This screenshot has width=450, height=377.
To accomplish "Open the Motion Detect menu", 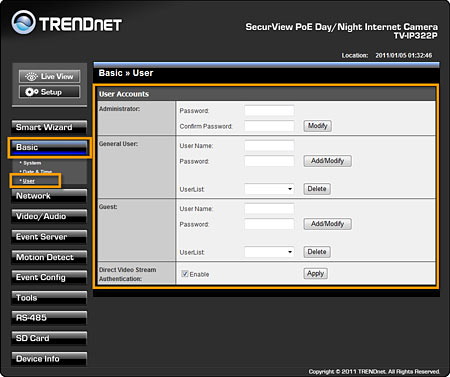I will [49, 257].
